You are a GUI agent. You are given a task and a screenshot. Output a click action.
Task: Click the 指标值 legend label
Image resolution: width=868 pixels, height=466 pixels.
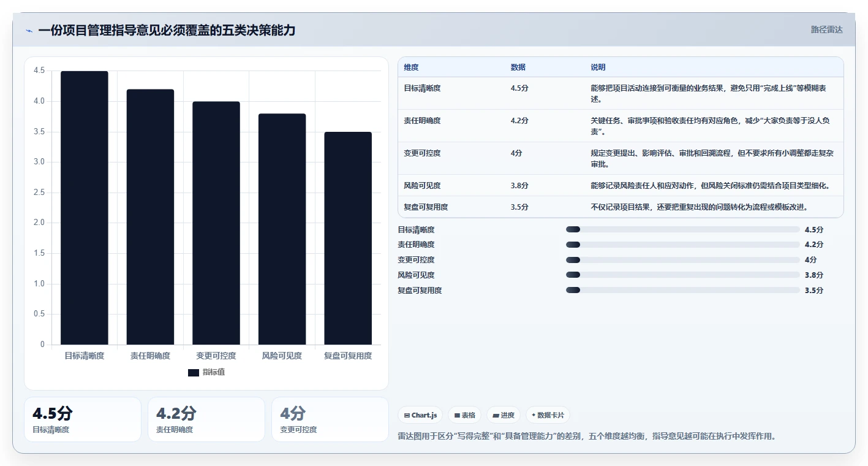[214, 372]
